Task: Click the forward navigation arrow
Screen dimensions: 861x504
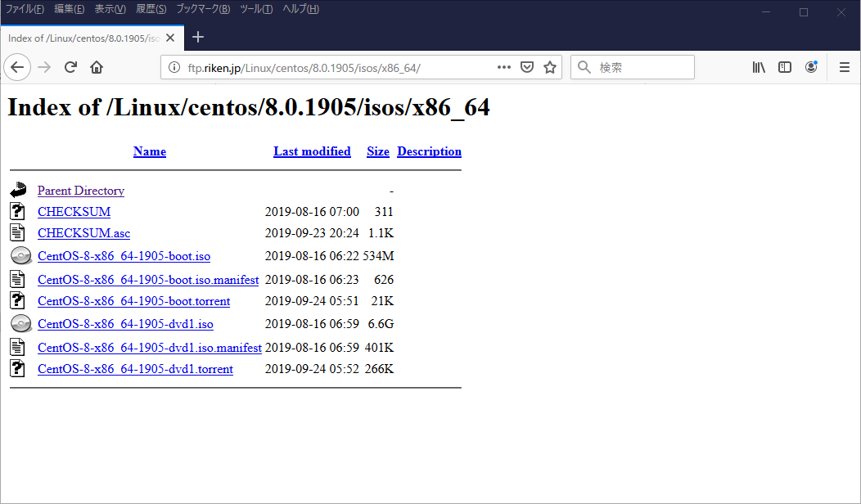Action: (44, 68)
